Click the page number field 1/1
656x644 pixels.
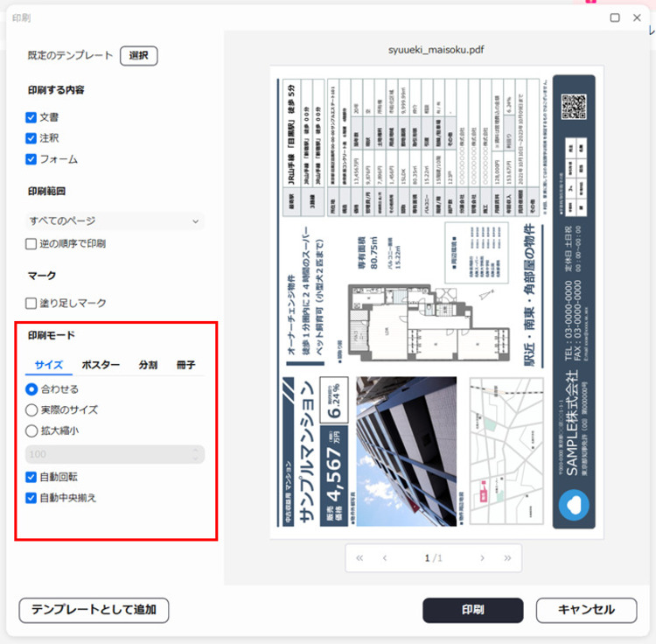[434, 557]
